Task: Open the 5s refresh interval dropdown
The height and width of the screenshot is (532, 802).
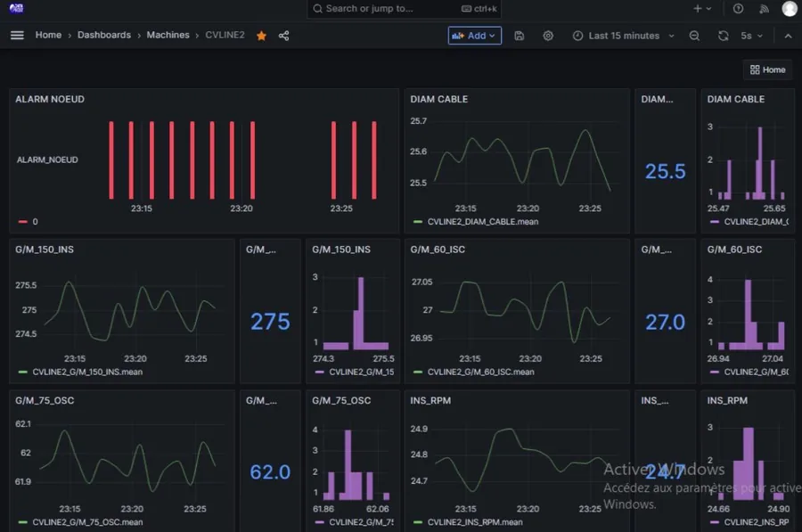Action: click(x=751, y=36)
